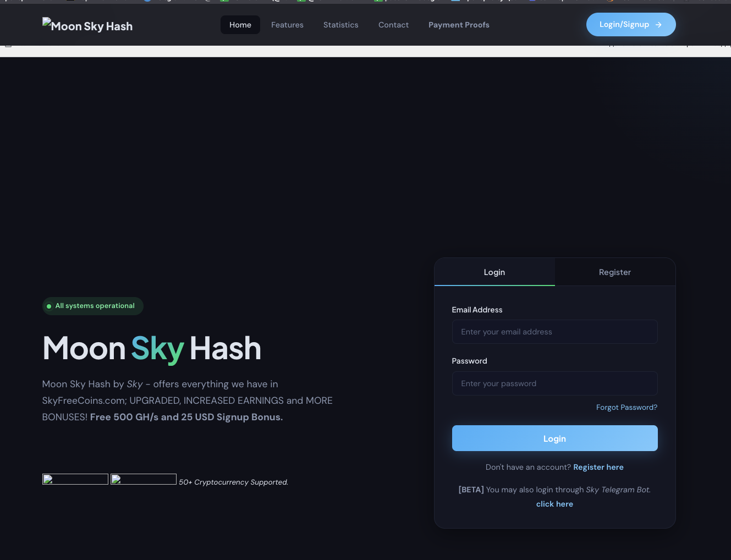Click the Login/Signup button in header
The image size is (731, 560).
coord(631,25)
